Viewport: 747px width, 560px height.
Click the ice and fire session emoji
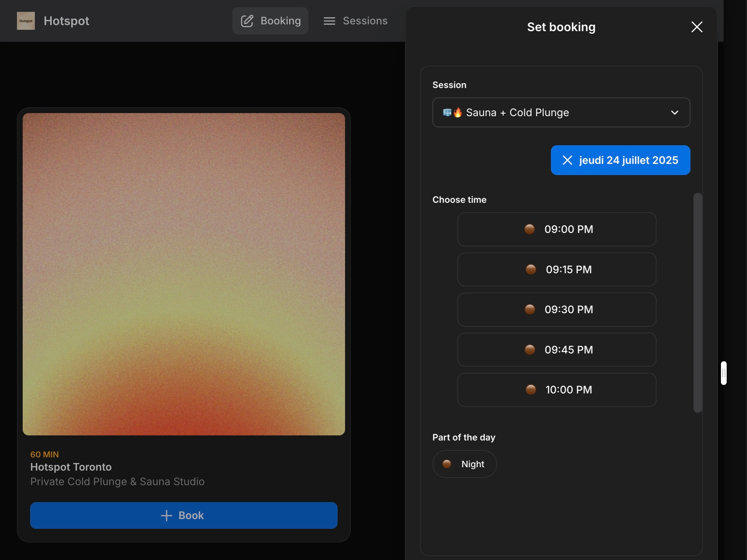click(452, 112)
